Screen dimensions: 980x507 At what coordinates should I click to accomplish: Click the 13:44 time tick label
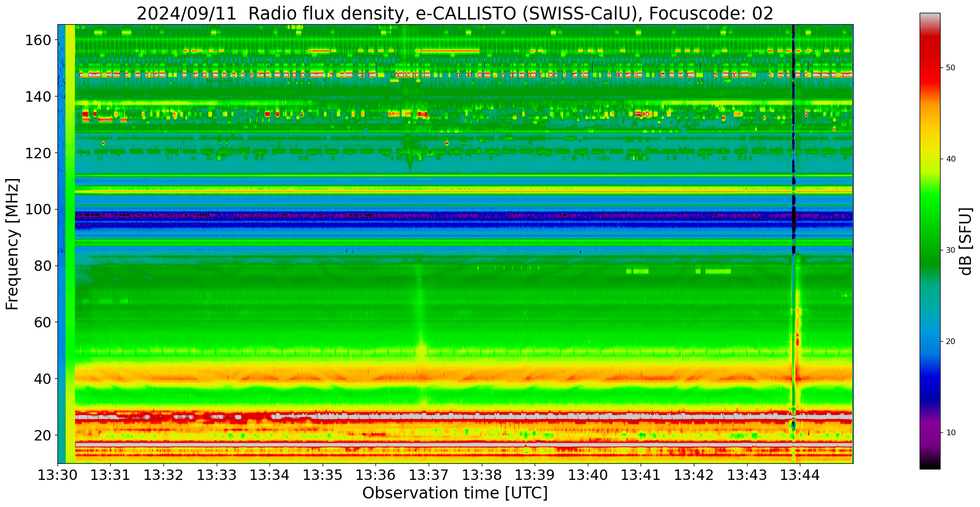click(800, 475)
